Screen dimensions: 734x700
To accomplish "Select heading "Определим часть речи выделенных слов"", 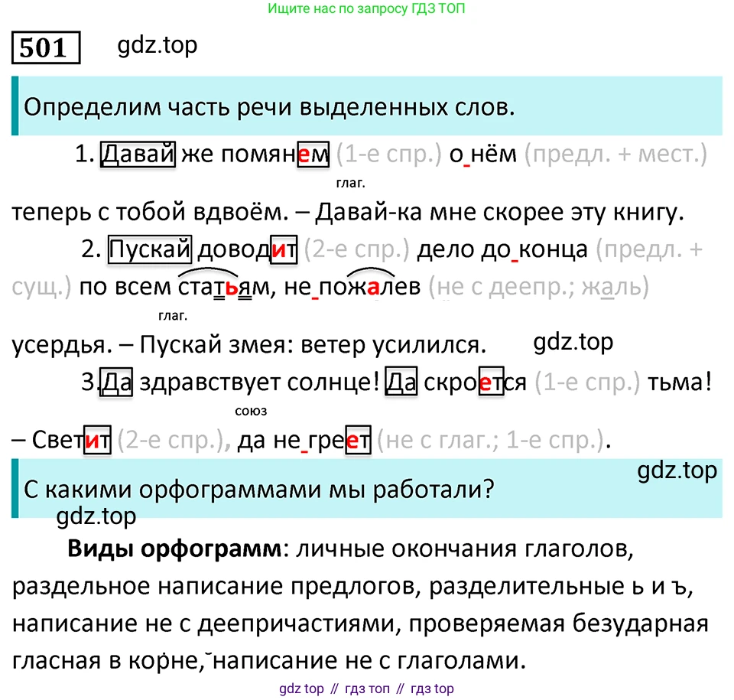I will [268, 107].
